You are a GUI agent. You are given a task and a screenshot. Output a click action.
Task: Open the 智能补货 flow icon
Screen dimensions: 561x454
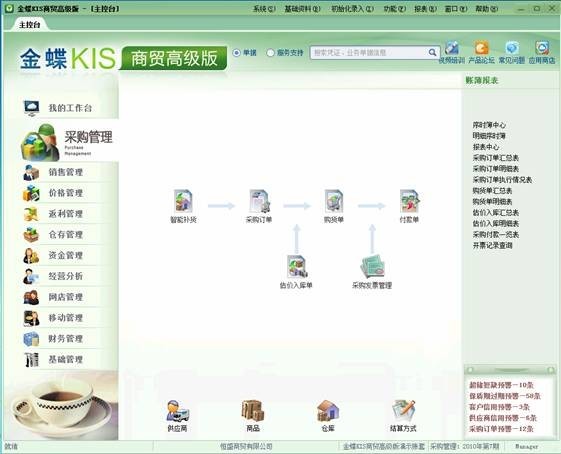(x=183, y=202)
